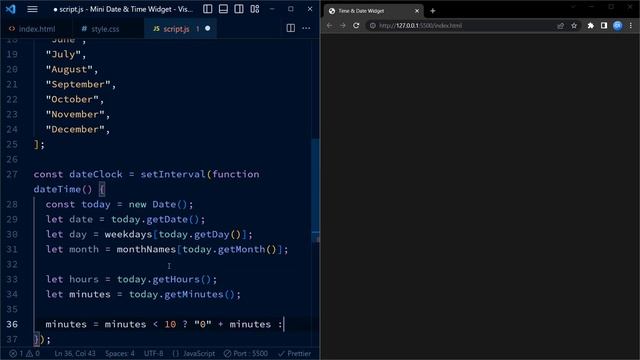Open the browser three-dot menu

pos(631,26)
